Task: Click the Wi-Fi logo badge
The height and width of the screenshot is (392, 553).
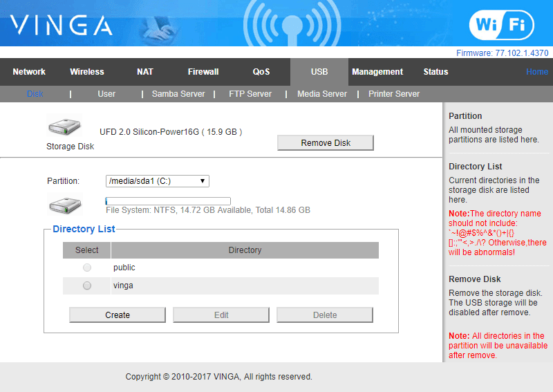Action: tap(501, 26)
